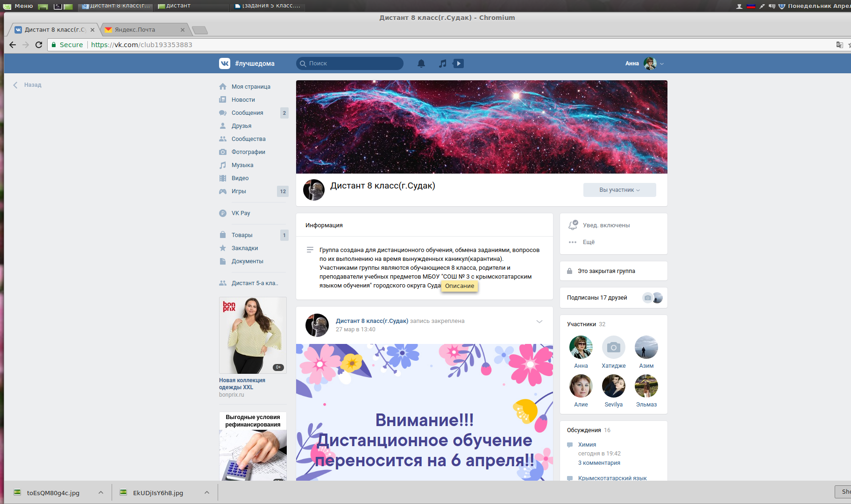Reload the page with the refresh icon
The height and width of the screenshot is (504, 851).
[x=39, y=45]
